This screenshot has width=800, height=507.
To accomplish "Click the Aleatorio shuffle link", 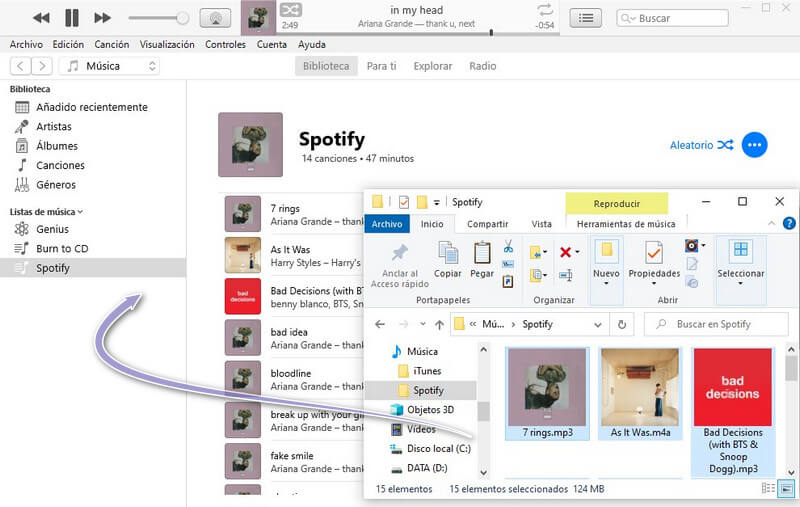I will 702,145.
